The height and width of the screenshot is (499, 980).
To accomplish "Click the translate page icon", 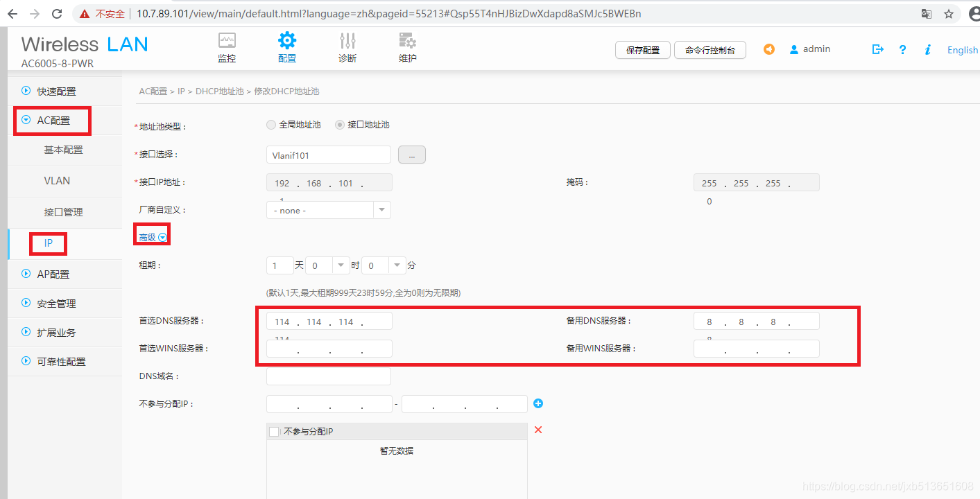I will point(927,14).
